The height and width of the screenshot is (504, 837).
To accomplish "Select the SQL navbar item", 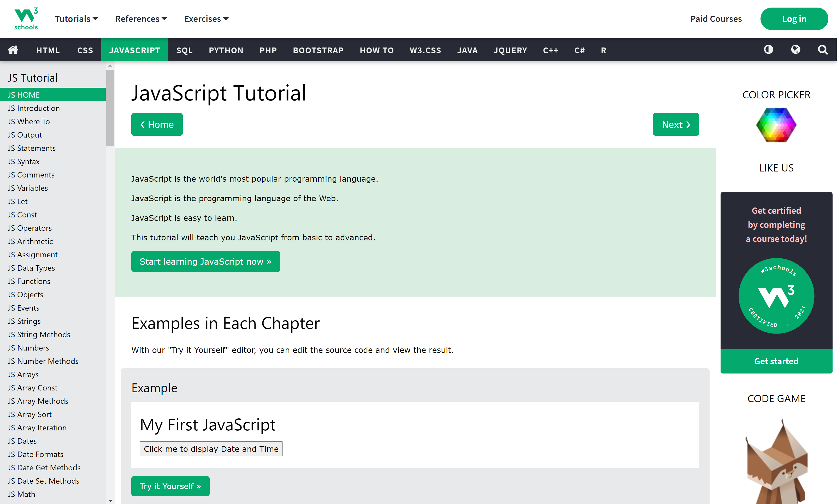I will tap(184, 50).
